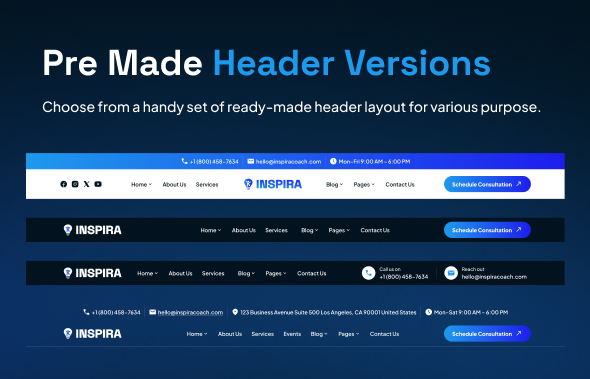Click +1(800) 458-7634 under Call us on
Viewport: 590px width, 379px height.
click(x=404, y=277)
